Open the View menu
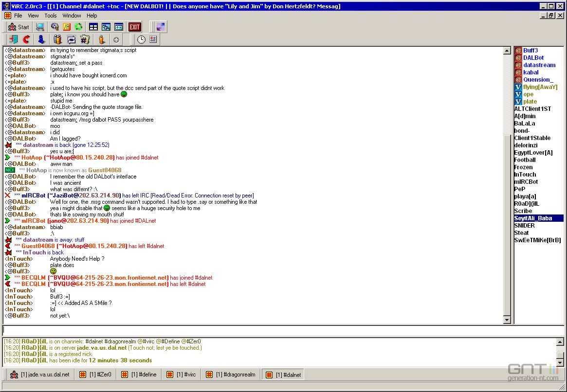 pyautogui.click(x=33, y=16)
